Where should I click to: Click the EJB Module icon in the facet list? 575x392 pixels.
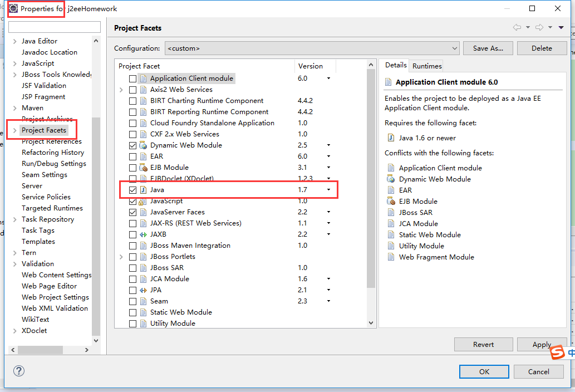143,168
